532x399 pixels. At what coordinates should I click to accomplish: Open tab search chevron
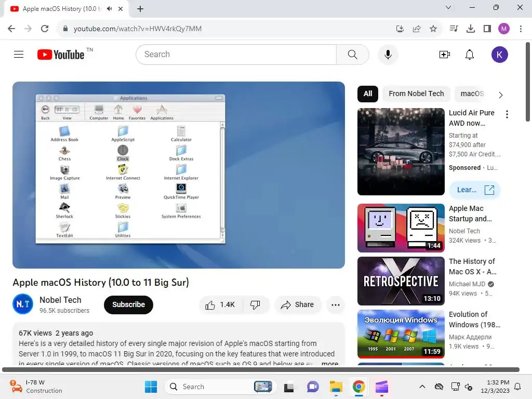pos(448,7)
